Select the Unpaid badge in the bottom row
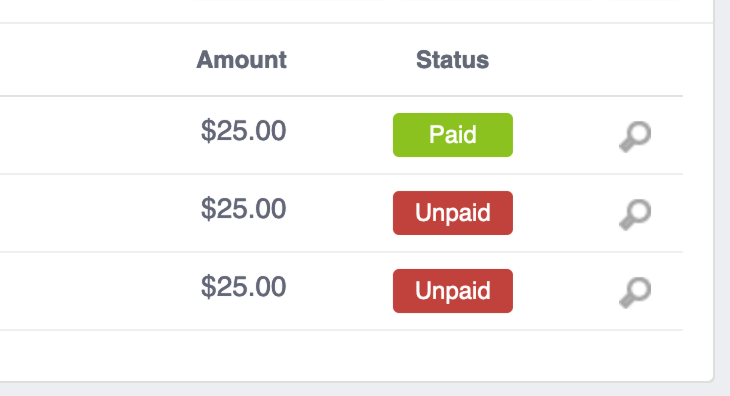Viewport: 730px width, 396px height. click(453, 291)
